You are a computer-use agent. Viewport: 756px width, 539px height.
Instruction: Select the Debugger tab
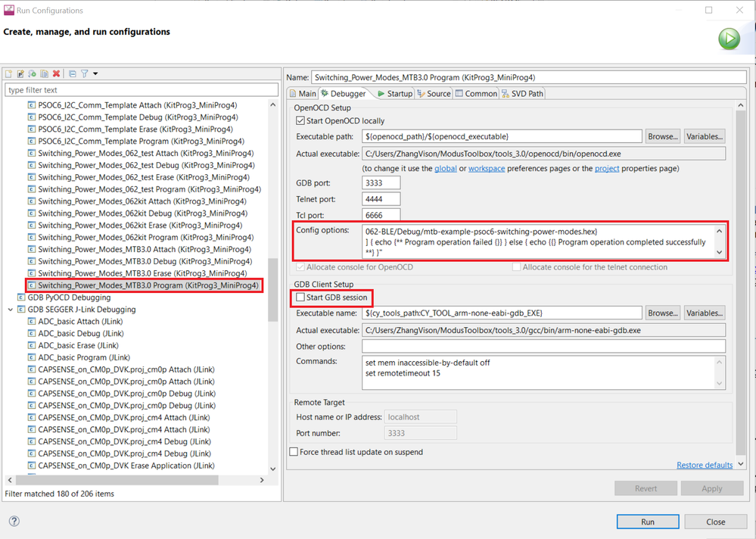pyautogui.click(x=344, y=94)
